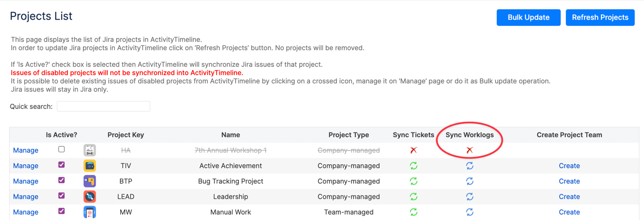Viewport: 644px width, 220px height.
Task: Enable Is Active checkbox for HA project
Action: 62,149
